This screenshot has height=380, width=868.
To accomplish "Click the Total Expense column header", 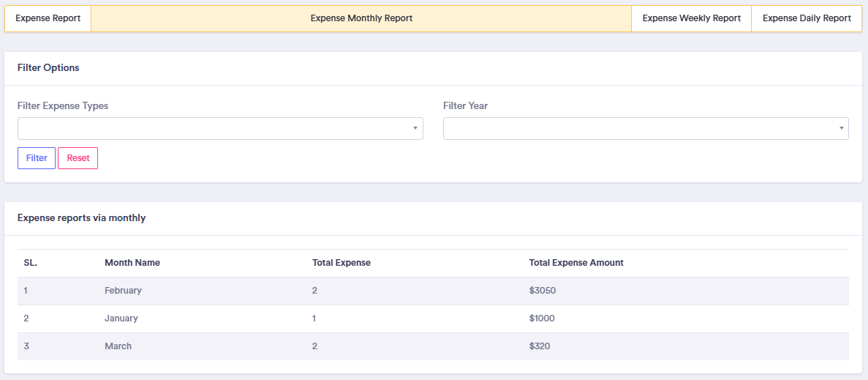I will (341, 263).
